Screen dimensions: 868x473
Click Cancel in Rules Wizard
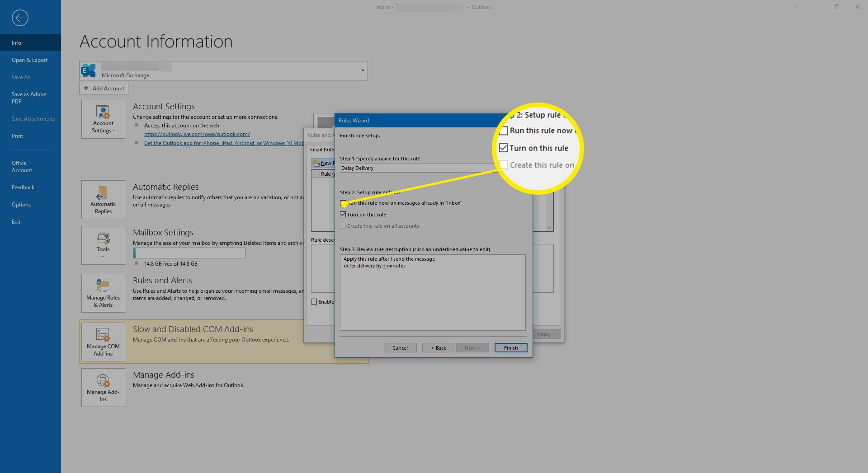tap(400, 348)
